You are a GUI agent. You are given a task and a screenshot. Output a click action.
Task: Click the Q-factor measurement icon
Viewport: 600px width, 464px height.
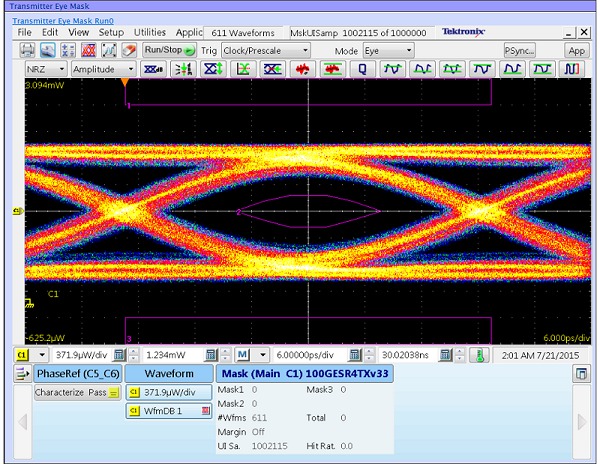(x=362, y=70)
